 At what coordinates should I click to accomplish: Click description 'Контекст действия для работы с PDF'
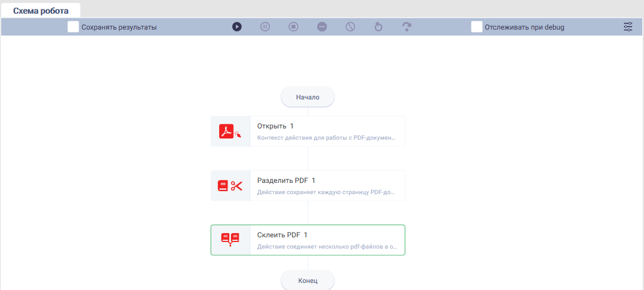point(327,138)
